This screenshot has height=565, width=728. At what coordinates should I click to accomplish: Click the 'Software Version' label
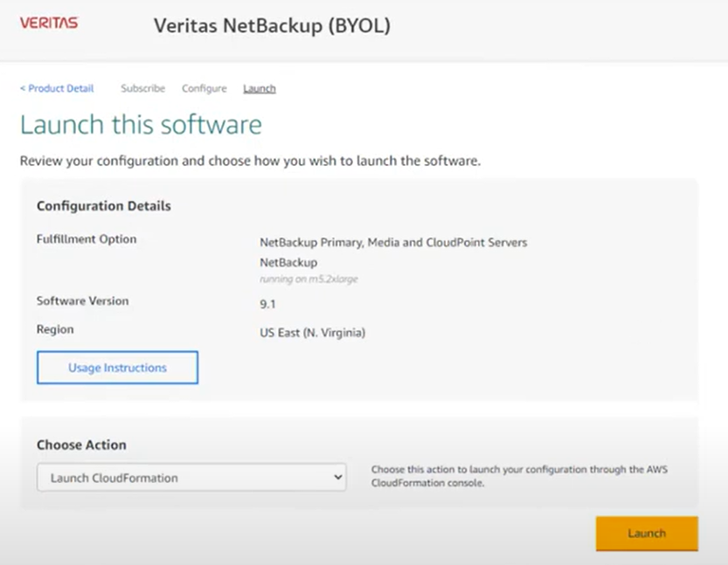83,301
